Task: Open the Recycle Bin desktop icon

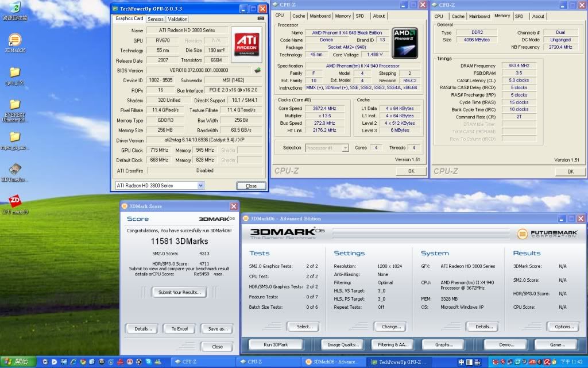Action: [14, 11]
